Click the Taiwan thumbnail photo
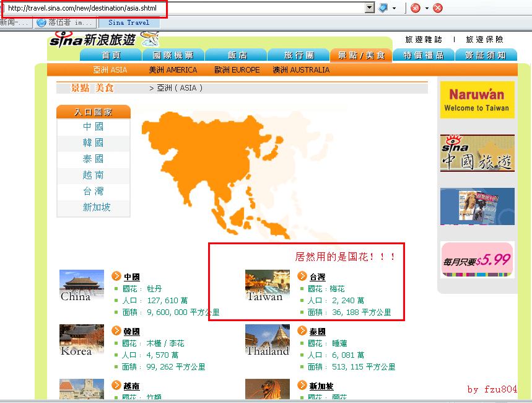 click(x=268, y=285)
